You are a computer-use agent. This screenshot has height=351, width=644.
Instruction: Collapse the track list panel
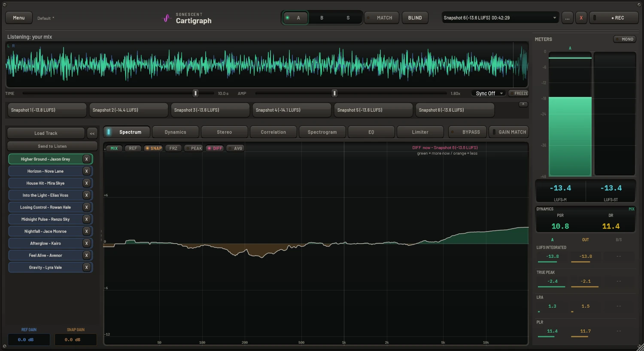point(92,133)
